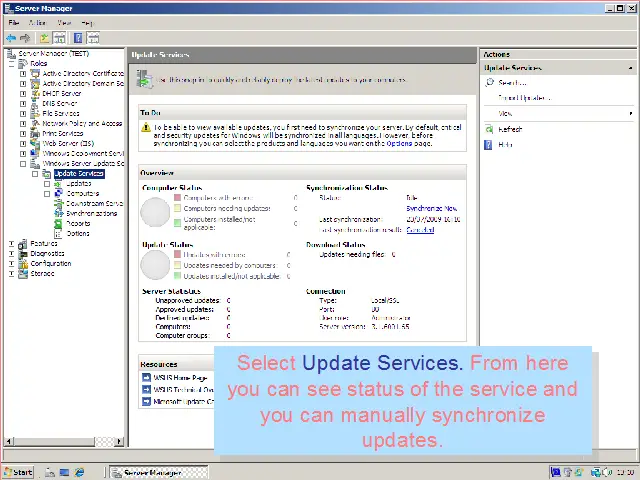Click the Server Manager taskbar button

tap(159, 473)
